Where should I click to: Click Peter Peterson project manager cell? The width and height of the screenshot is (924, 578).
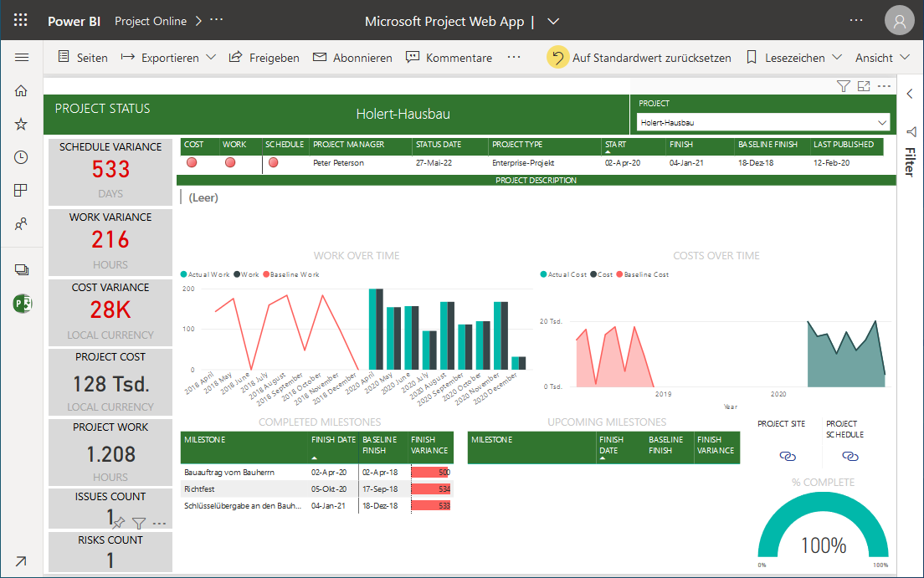coord(338,162)
